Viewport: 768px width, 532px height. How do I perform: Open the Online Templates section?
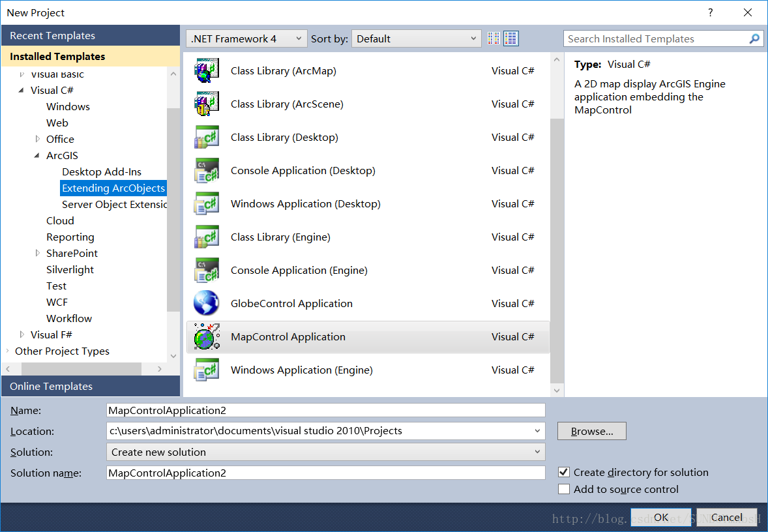click(91, 386)
